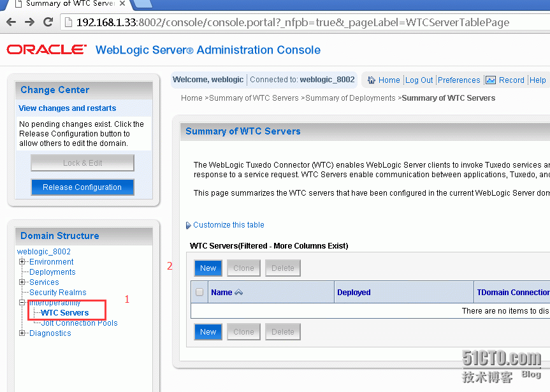Open Services in Domain Structure
This screenshot has height=392, width=550.
[44, 282]
